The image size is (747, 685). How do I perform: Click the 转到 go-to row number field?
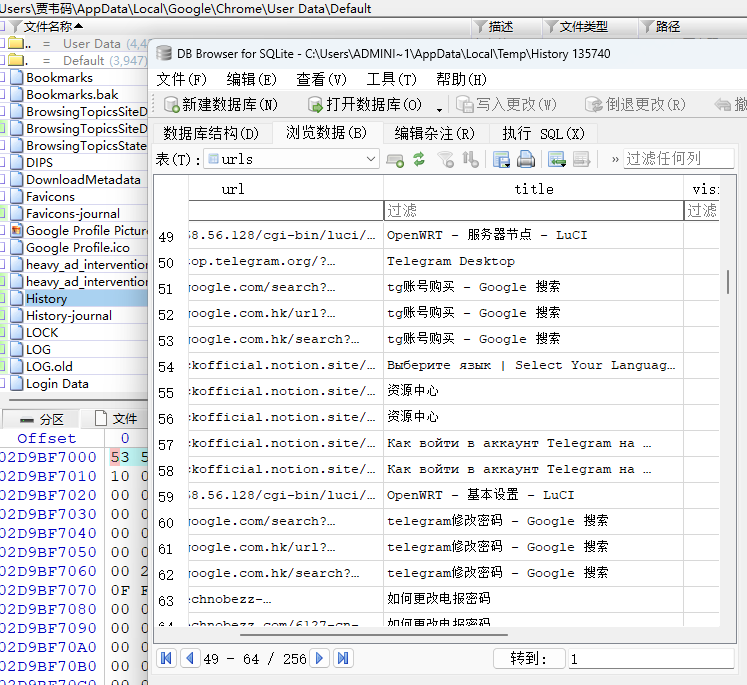pyautogui.click(x=651, y=659)
